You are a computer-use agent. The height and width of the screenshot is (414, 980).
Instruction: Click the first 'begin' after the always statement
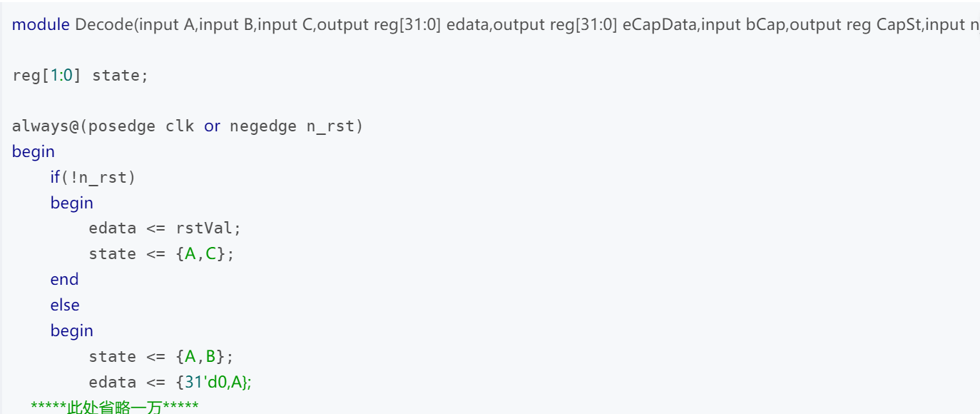click(x=34, y=152)
